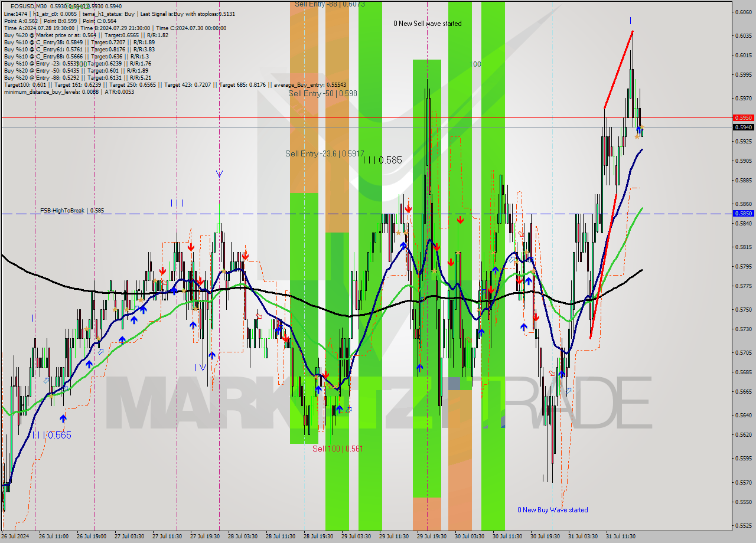Image resolution: width=756 pixels, height=543 pixels.
Task: Click the '26 Jul 2024' date on time axis
Action: (x=16, y=537)
